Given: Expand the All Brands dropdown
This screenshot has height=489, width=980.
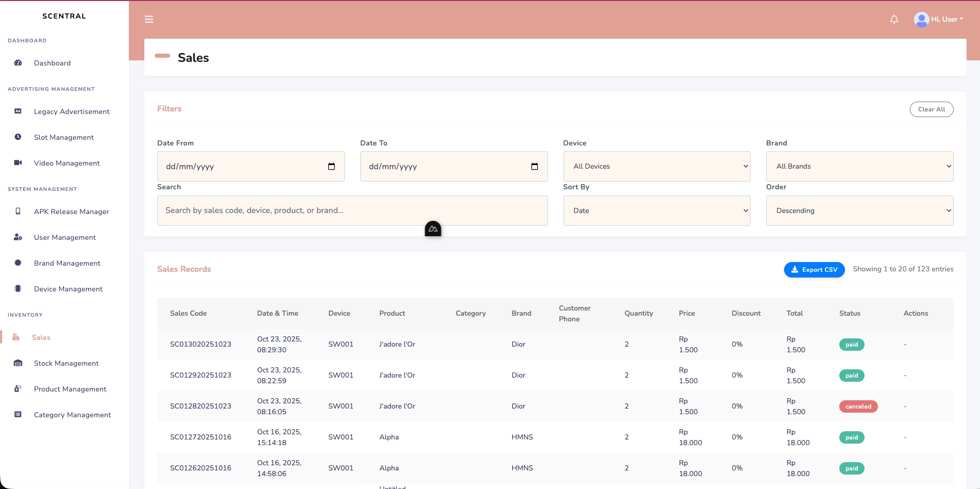Looking at the screenshot, I should tap(859, 167).
